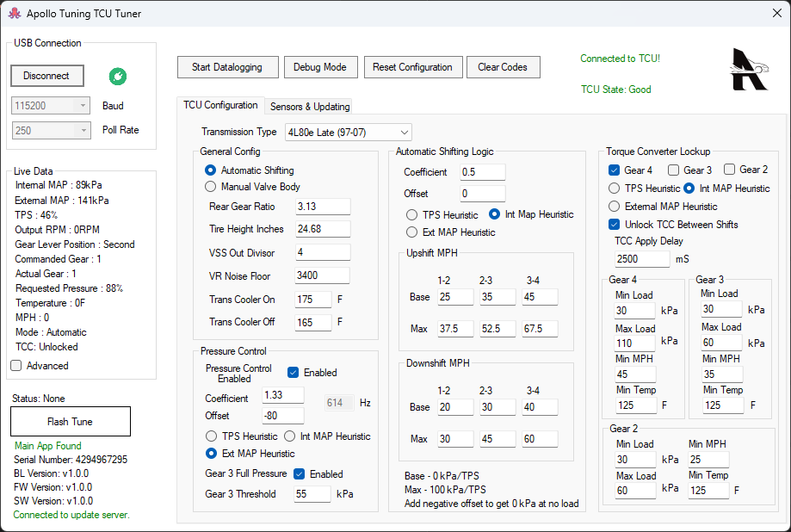Click Downshift Max 1-2 MPH field
This screenshot has height=532, width=791.
(x=455, y=439)
